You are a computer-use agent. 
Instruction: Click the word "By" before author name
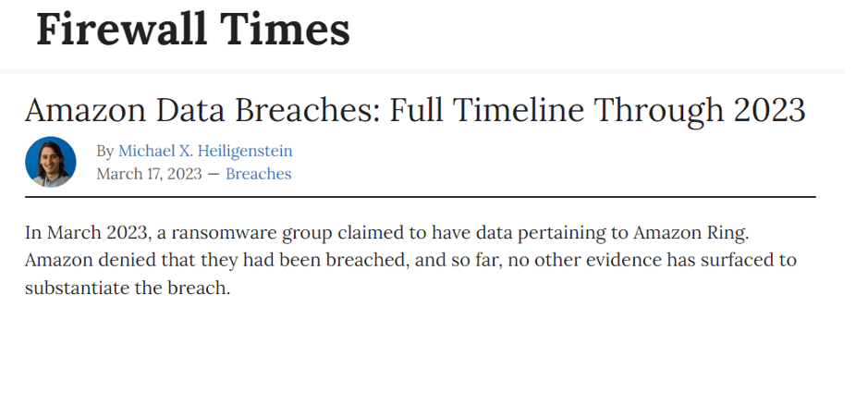click(105, 151)
